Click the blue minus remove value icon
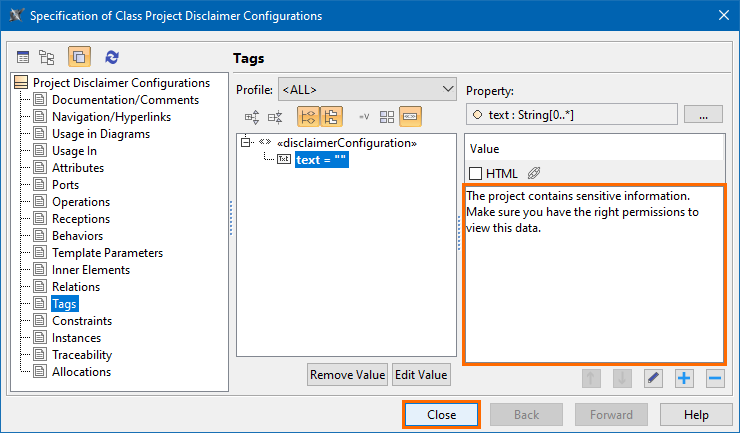This screenshot has width=740, height=433. pos(714,378)
